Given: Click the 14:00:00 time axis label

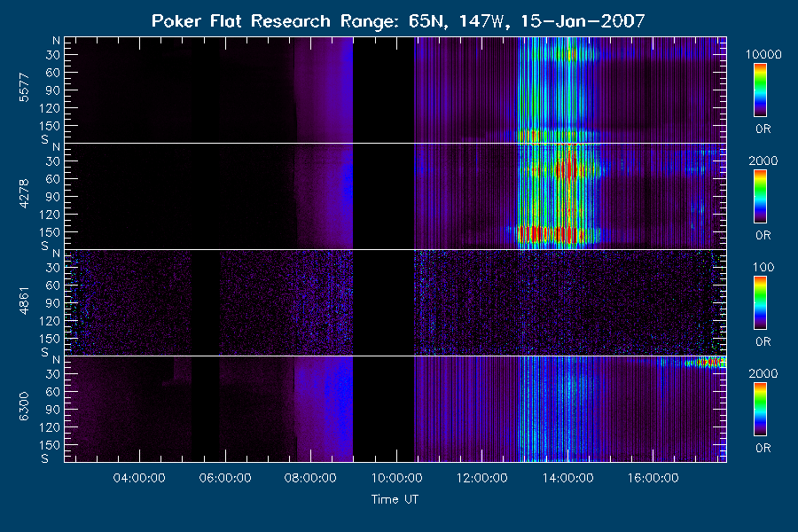Looking at the screenshot, I should 567,478.
